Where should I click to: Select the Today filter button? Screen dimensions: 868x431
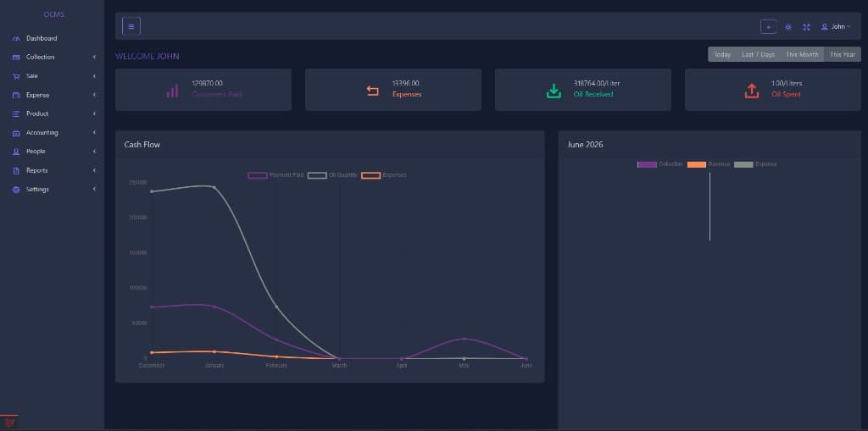pyautogui.click(x=722, y=54)
